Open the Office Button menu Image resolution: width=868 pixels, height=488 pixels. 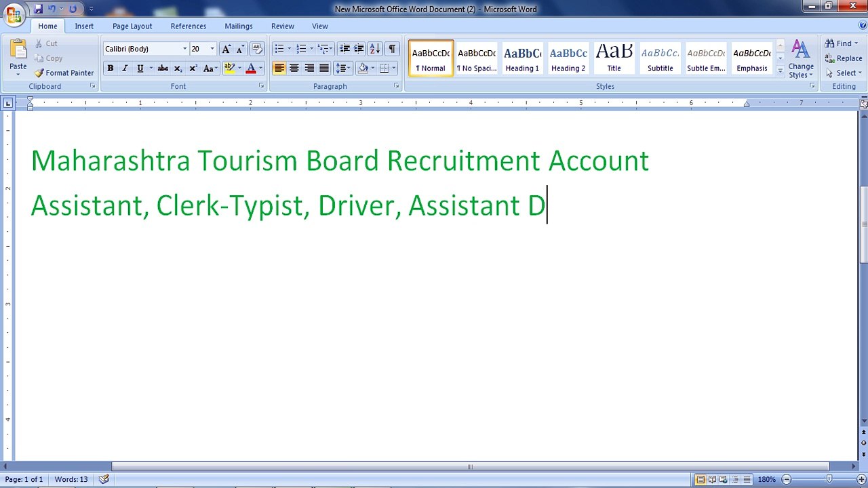(14, 14)
